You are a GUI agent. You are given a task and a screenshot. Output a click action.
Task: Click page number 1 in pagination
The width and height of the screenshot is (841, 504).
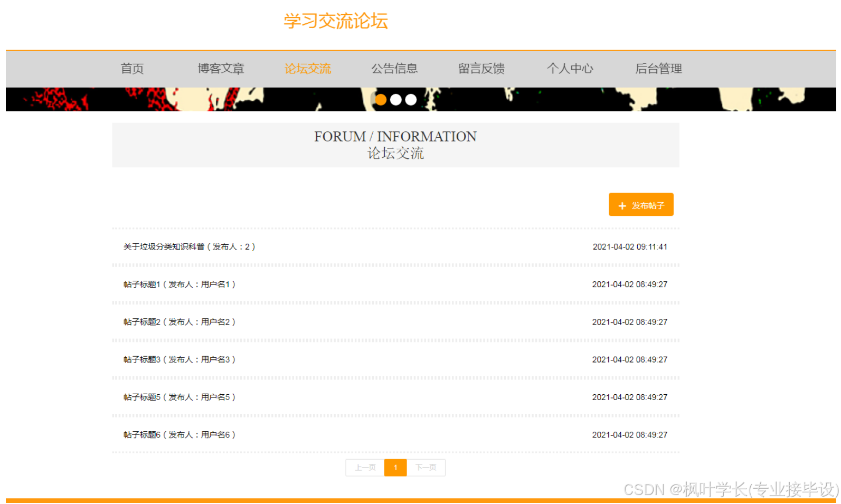pyautogui.click(x=395, y=468)
